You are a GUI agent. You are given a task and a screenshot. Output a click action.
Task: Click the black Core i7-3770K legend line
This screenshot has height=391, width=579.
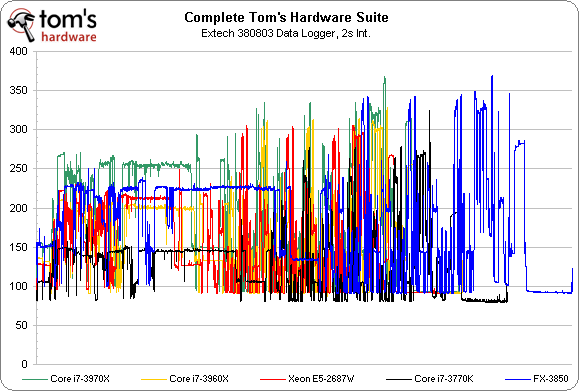[x=399, y=379]
